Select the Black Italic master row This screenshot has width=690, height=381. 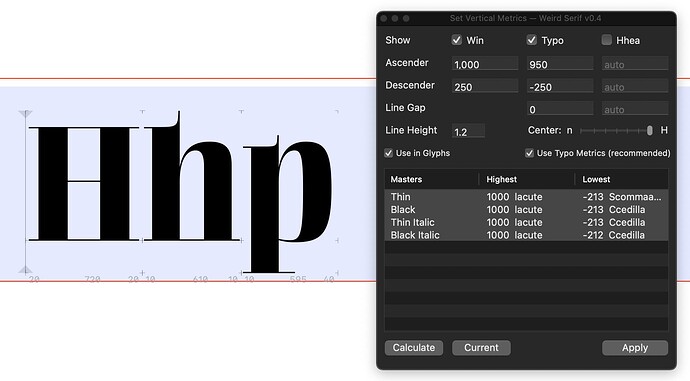pos(526,235)
